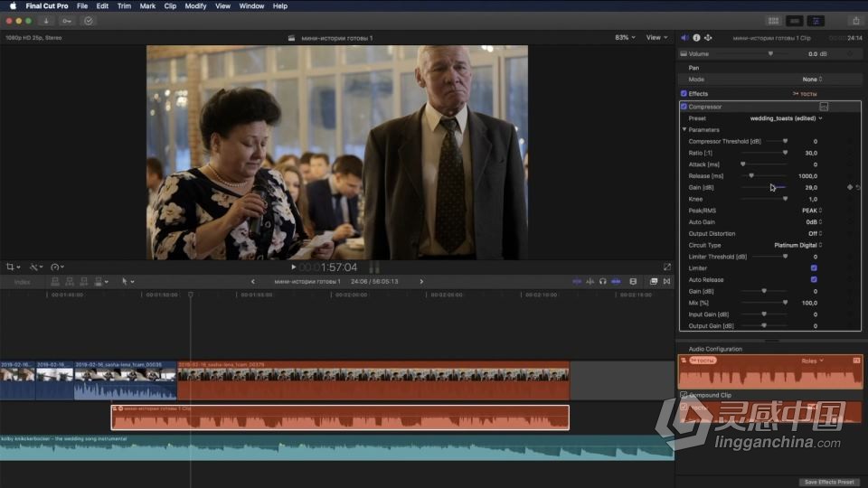Go forward in timeline history
Viewport: 868px width, 488px height.
point(421,282)
